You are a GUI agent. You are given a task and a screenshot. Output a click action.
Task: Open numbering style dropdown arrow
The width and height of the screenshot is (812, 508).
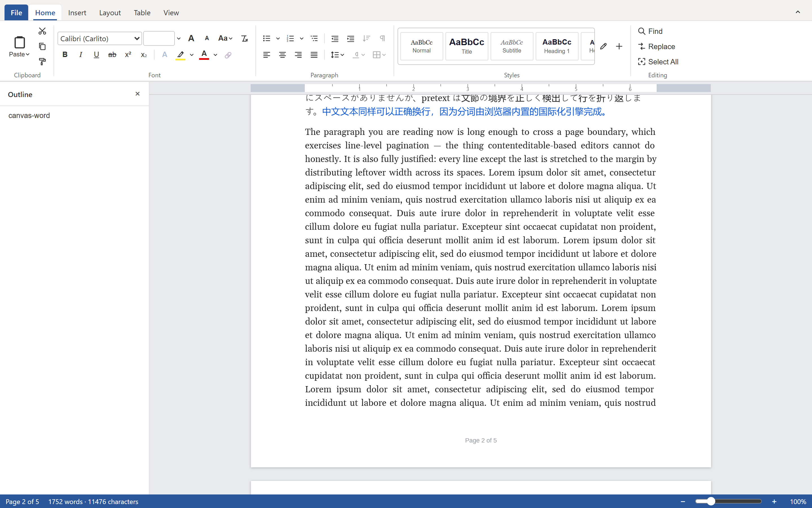pos(302,38)
